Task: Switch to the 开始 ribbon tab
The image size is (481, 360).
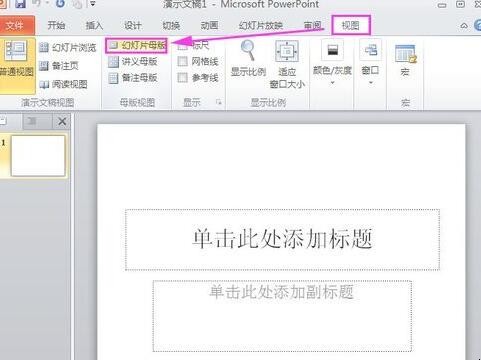Action: [x=56, y=25]
